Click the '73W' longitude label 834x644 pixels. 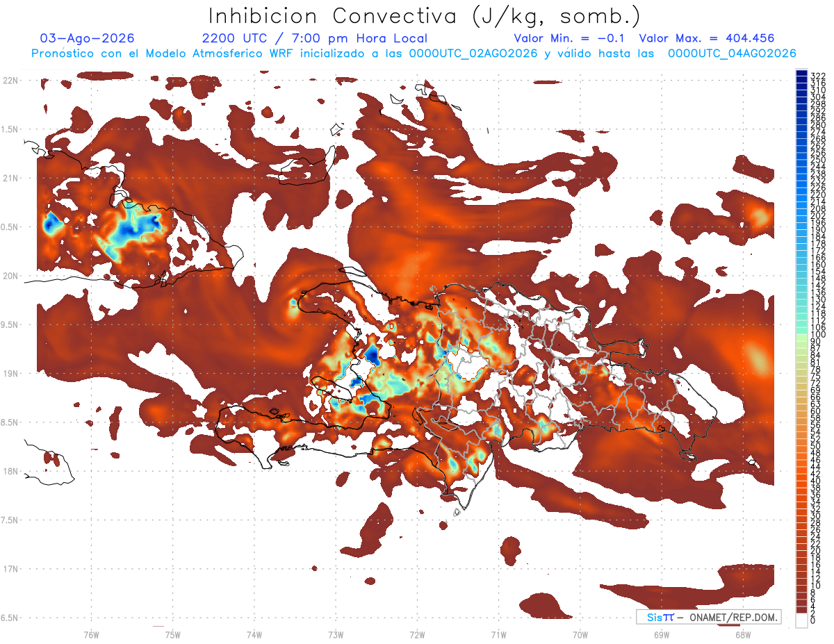pos(336,634)
